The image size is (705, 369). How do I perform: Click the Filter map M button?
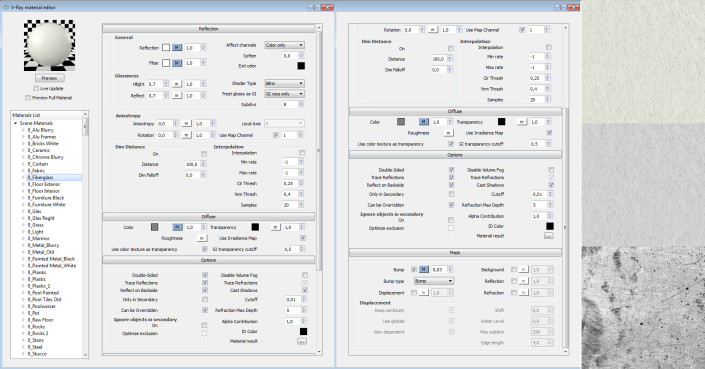coord(177,63)
